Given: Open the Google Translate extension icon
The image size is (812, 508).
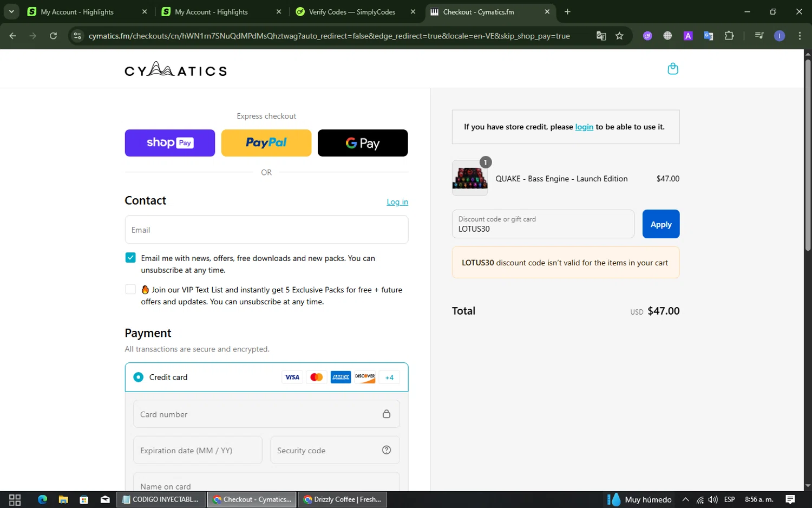Looking at the screenshot, I should [x=708, y=36].
